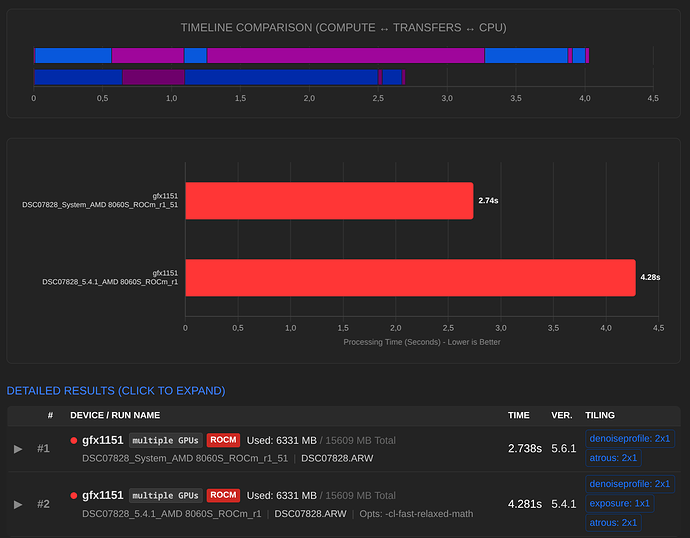Click the TIME column header
The image size is (690, 538).
tap(519, 415)
